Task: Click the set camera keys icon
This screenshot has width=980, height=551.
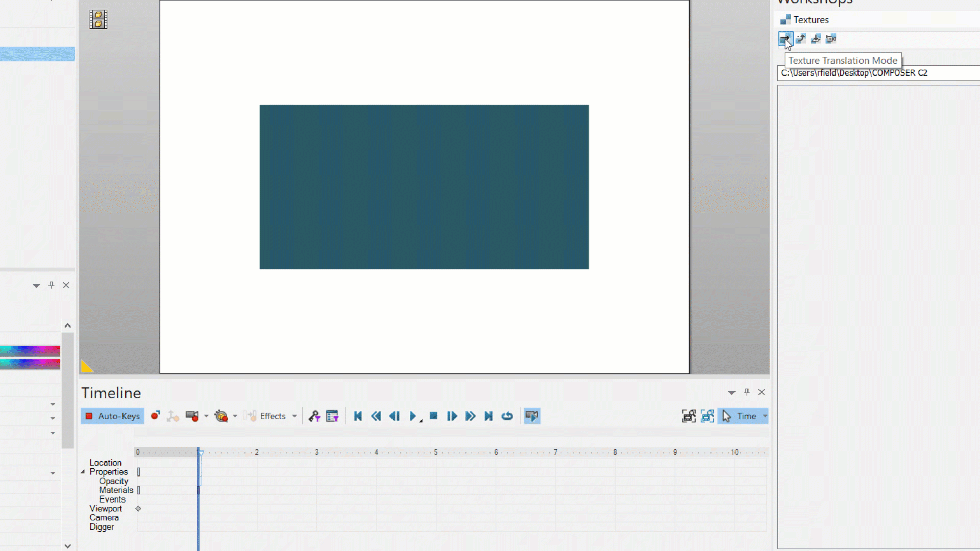Action: 192,416
